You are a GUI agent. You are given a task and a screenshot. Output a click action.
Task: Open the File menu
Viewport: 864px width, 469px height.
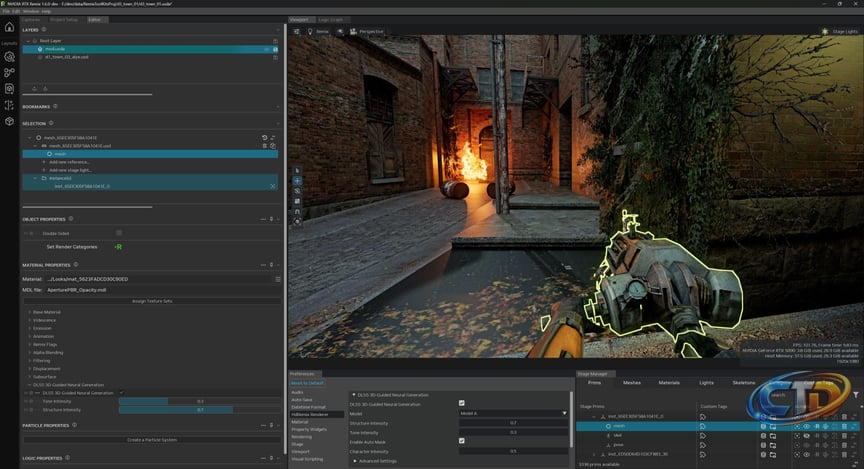point(7,11)
